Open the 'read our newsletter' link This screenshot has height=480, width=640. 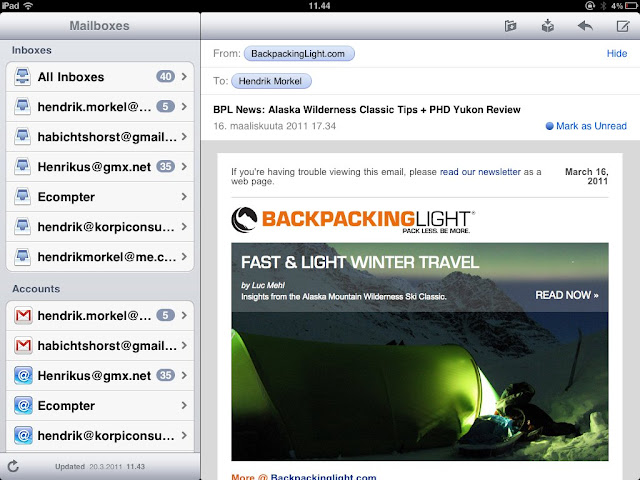(x=480, y=172)
